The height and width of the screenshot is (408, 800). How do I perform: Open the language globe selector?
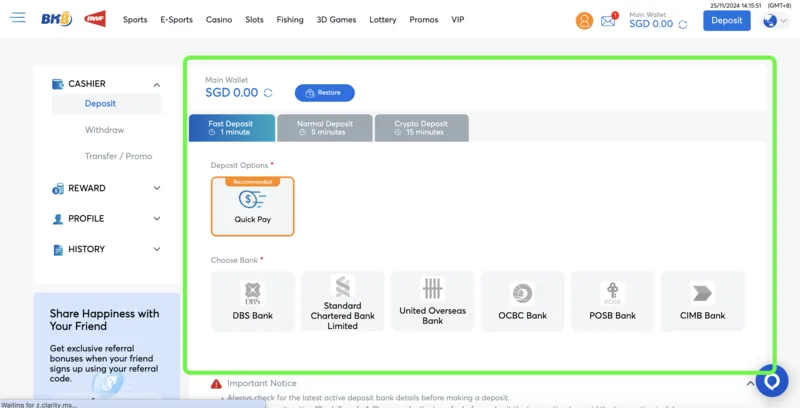[x=771, y=20]
